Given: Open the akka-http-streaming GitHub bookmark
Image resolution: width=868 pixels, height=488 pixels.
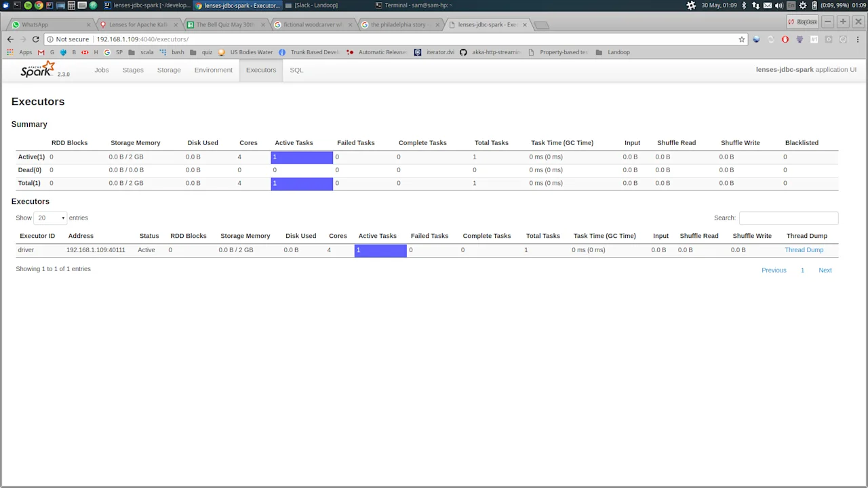Looking at the screenshot, I should coord(495,52).
